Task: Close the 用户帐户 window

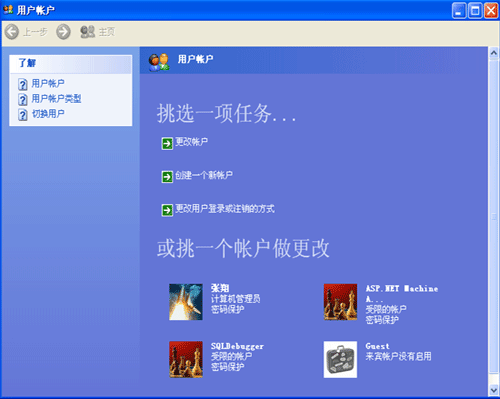Action: click(491, 11)
